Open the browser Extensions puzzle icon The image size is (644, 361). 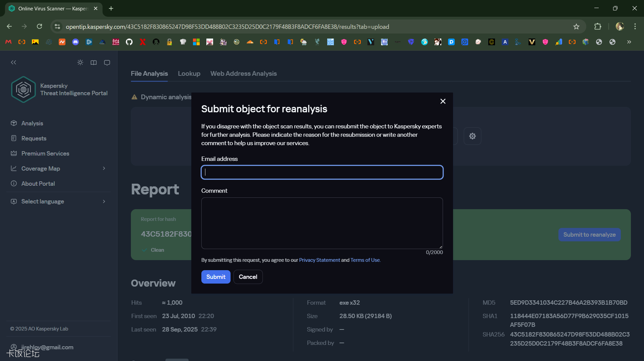point(598,27)
